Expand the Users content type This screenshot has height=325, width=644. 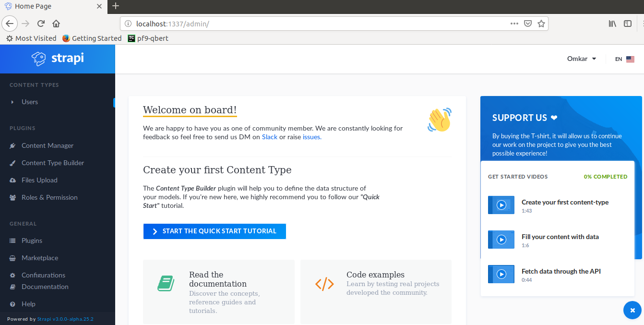click(x=12, y=102)
